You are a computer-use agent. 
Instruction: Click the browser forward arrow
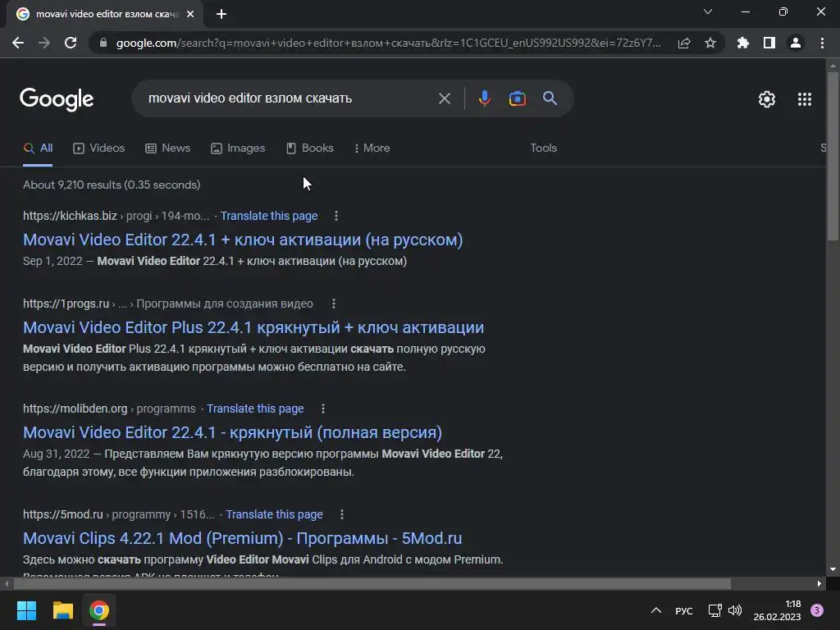tap(44, 43)
